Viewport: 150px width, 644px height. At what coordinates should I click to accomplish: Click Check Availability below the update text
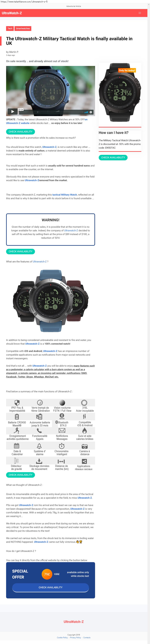point(20,131)
